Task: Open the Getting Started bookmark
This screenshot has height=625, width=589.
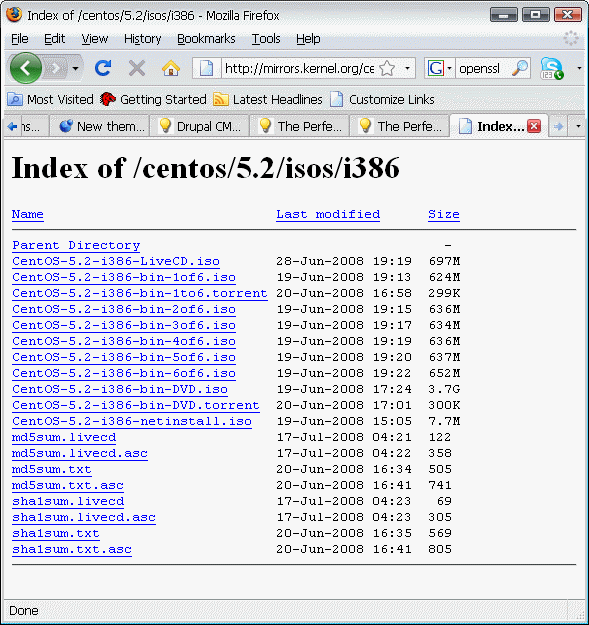Action: [153, 99]
